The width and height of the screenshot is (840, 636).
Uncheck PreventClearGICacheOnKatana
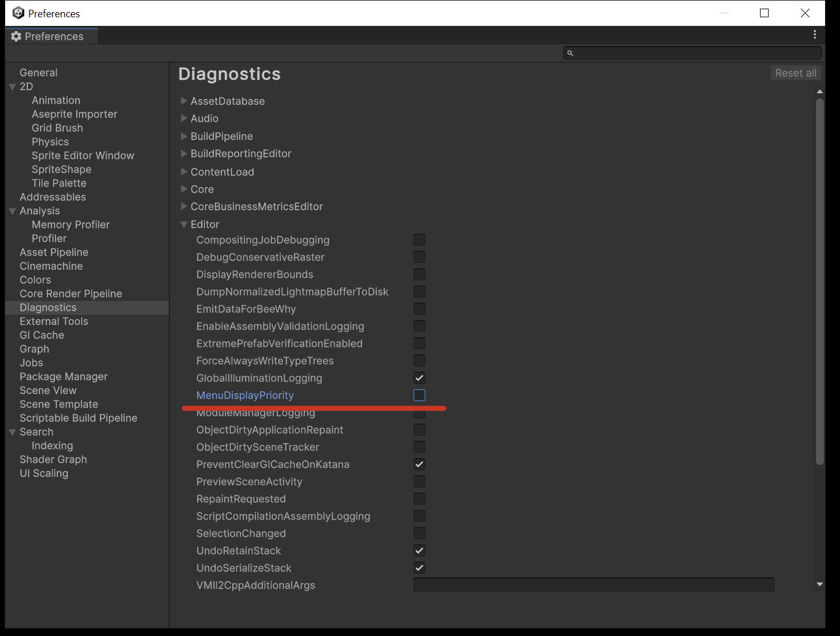point(419,464)
